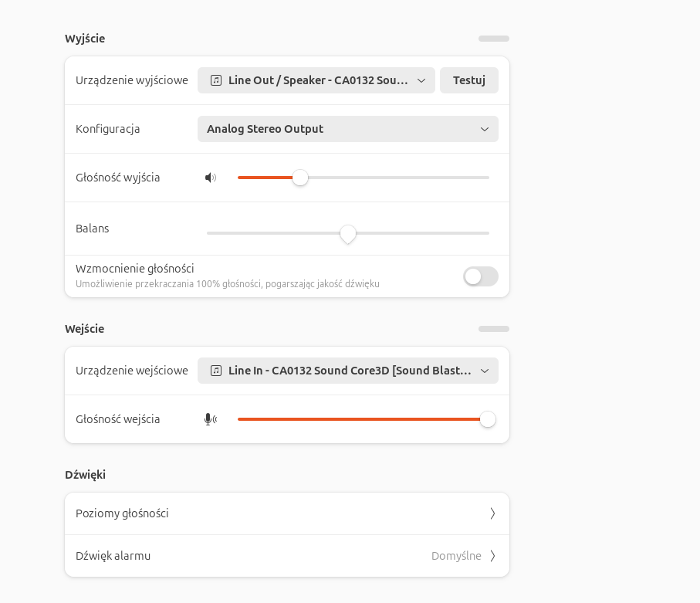Click dropdown arrow of Konfiguracja combo
The image size is (700, 603).
(x=485, y=129)
